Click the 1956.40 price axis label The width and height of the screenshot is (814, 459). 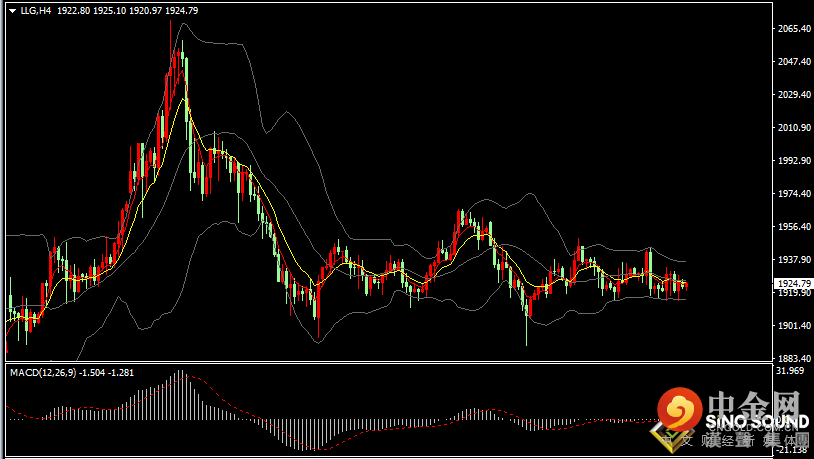click(795, 226)
